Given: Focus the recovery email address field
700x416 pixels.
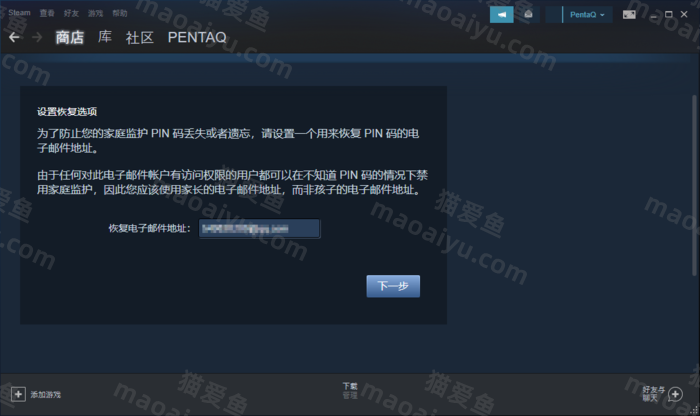Looking at the screenshot, I should pyautogui.click(x=259, y=229).
